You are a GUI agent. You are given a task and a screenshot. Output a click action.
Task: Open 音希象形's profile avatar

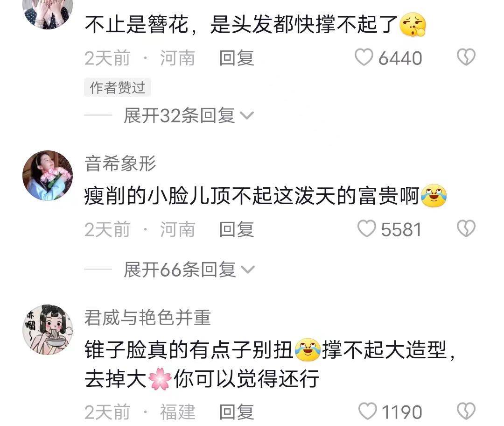click(x=48, y=175)
